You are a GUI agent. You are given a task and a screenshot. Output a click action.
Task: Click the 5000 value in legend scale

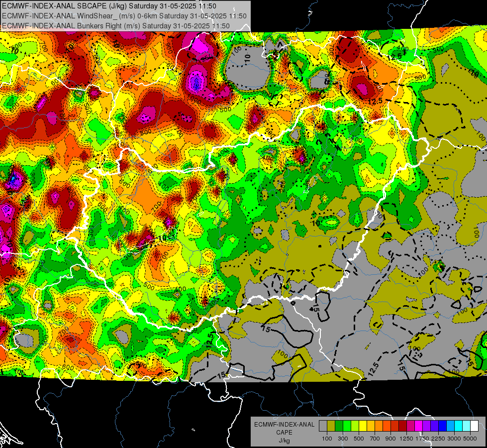[x=470, y=439]
